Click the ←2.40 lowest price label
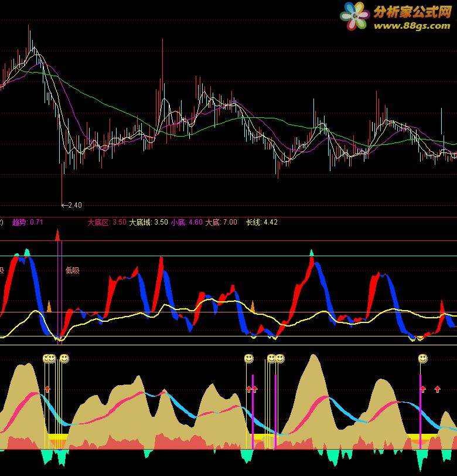Viewport: 457px width, 476px height. coord(71,205)
